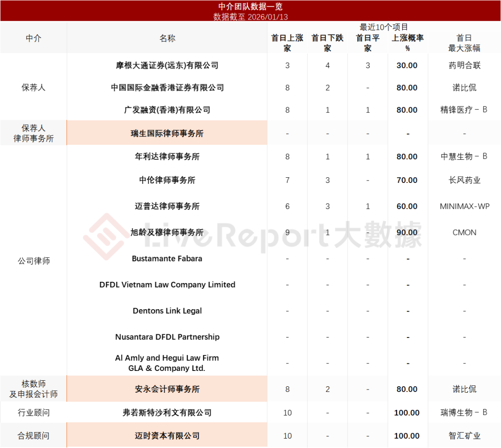This screenshot has height=448, width=501.
Task: Click the 上涨概率% column header
Action: (x=408, y=43)
